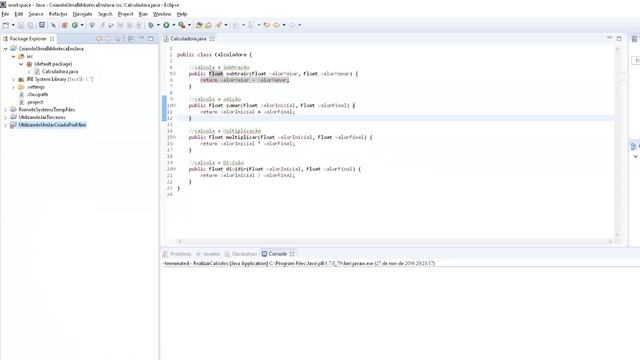
Task: Maximize the Package Explorer panel
Action: point(151,38)
